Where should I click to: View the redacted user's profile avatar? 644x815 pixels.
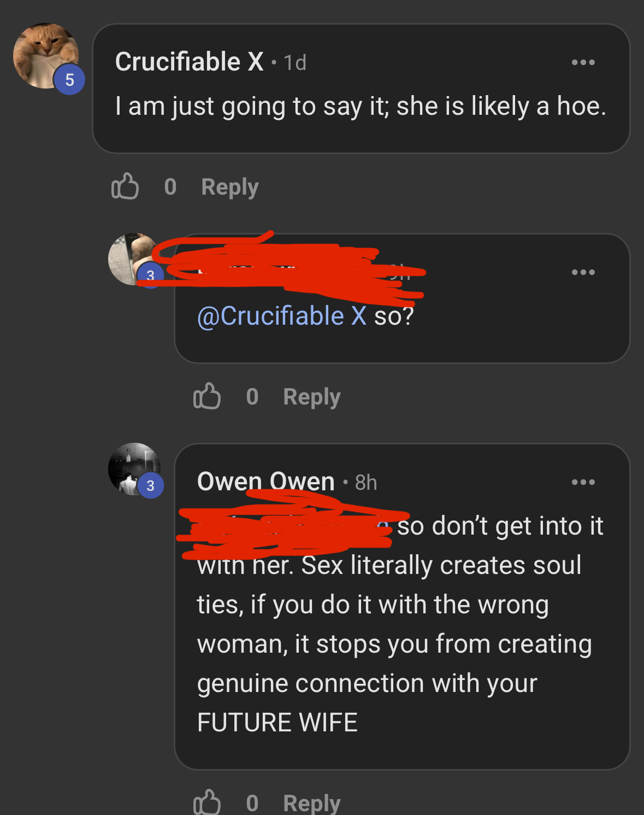tap(134, 259)
